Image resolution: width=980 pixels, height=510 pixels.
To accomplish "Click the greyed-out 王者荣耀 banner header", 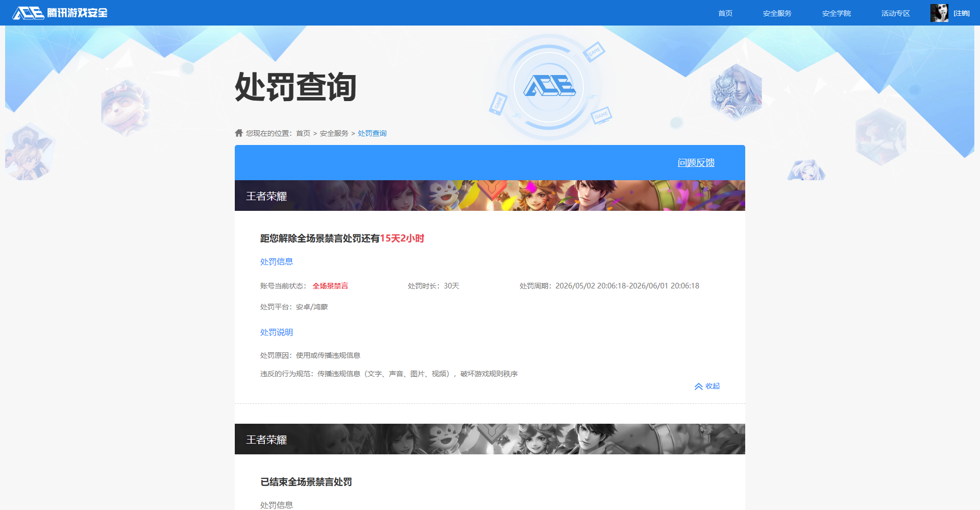I will (x=490, y=439).
